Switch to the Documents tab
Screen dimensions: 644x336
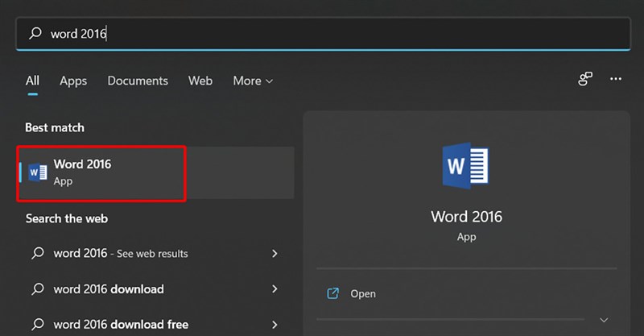tap(138, 81)
